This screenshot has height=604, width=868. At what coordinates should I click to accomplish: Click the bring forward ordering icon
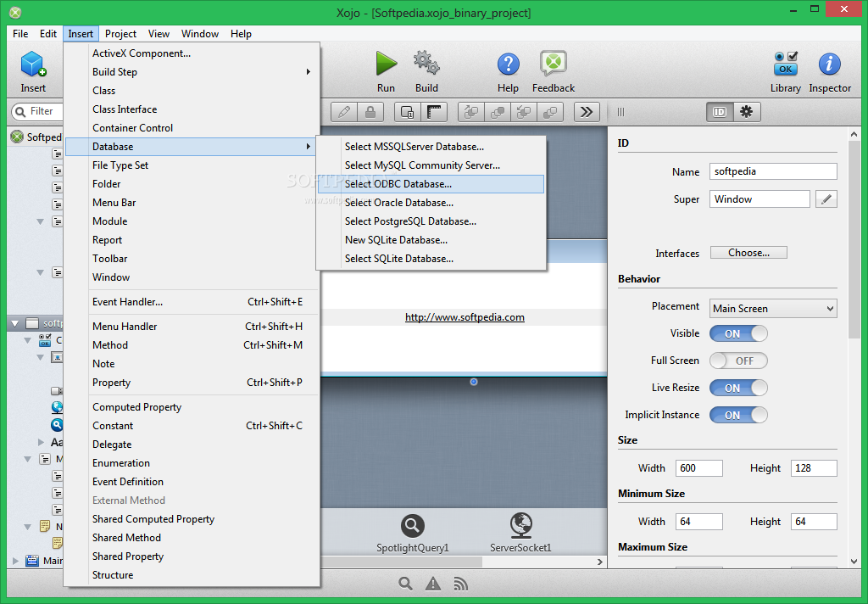471,112
